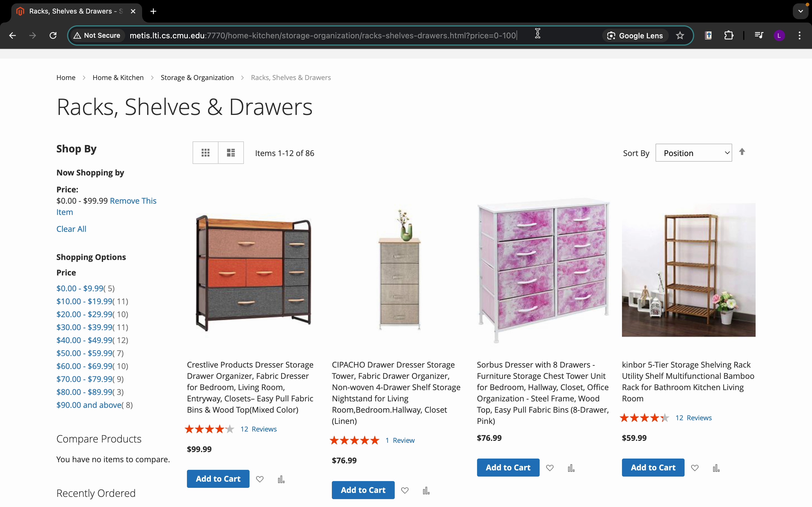Open Chrome three-dot menu
This screenshot has height=507, width=812.
(800, 35)
